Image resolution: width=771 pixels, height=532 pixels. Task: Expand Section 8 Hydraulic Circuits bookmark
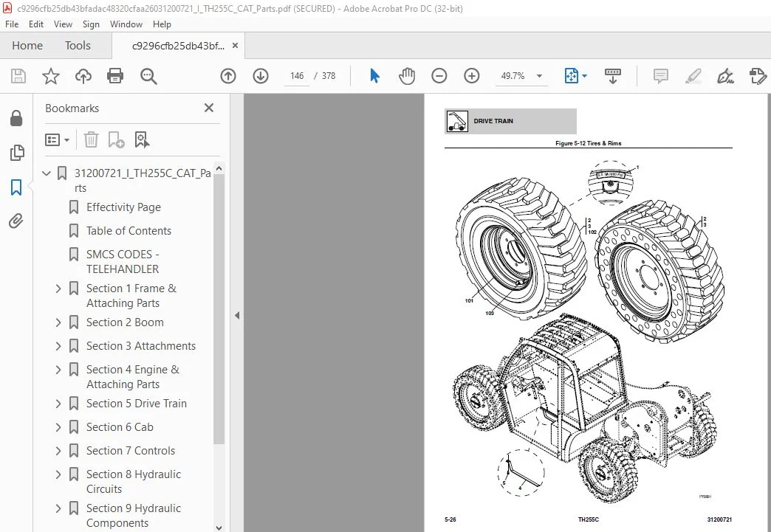click(58, 474)
